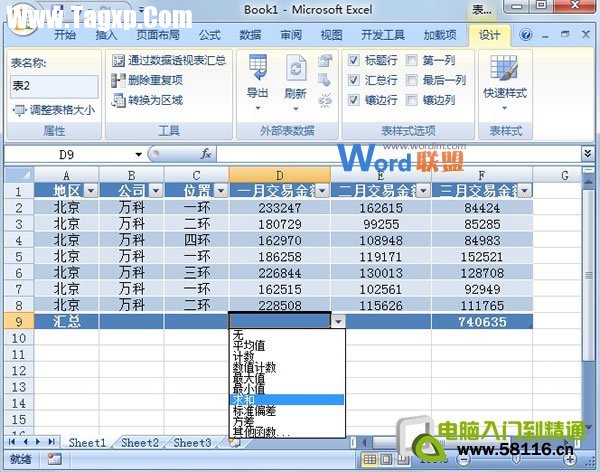The width and height of the screenshot is (600, 472).
Task: Click the table name field containing 表2
Action: (x=54, y=86)
